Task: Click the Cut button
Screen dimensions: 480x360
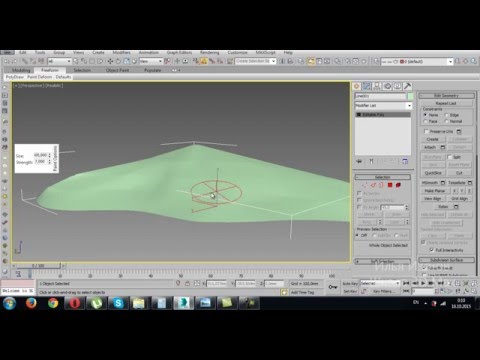Action: tap(459, 173)
